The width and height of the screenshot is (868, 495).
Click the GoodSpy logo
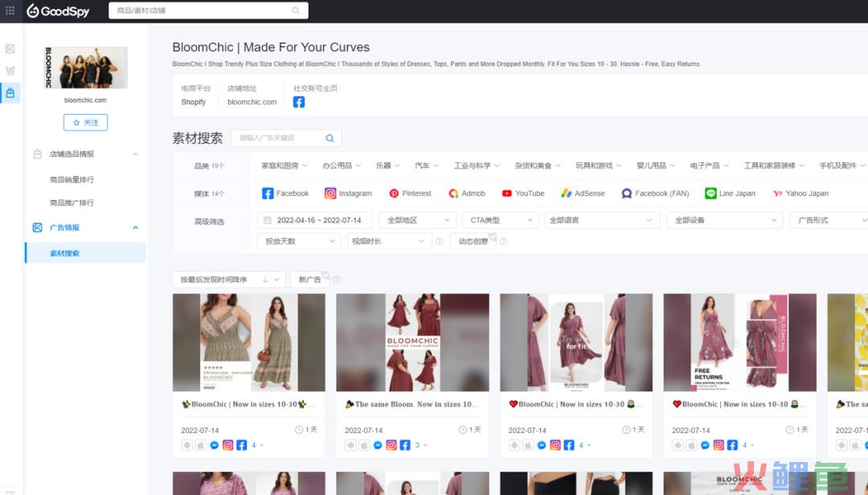[58, 10]
